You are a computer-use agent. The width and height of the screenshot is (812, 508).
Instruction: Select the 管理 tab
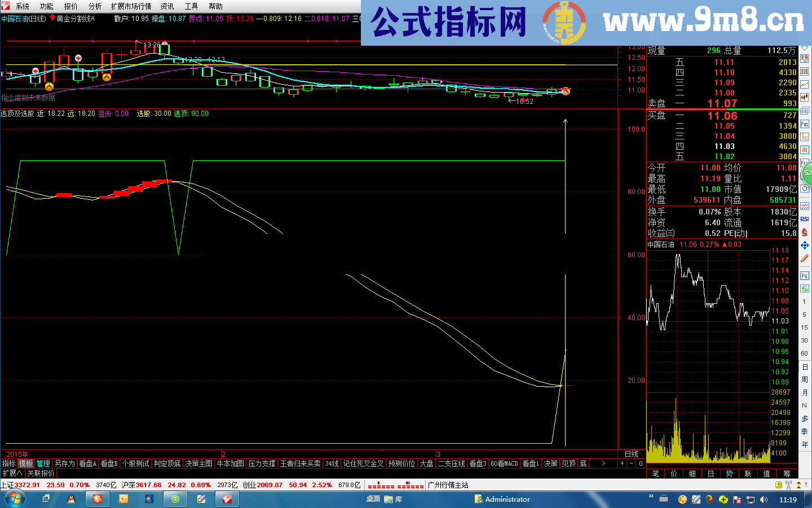coord(43,463)
